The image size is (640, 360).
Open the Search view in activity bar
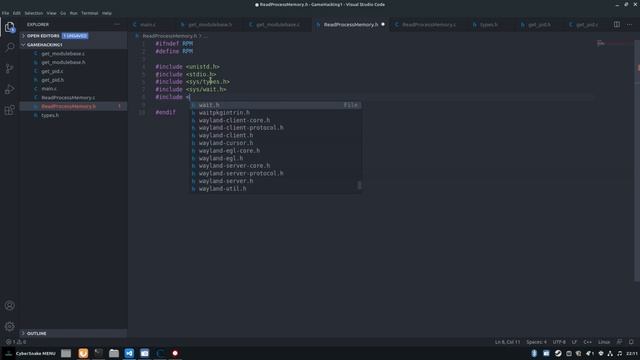point(10,48)
